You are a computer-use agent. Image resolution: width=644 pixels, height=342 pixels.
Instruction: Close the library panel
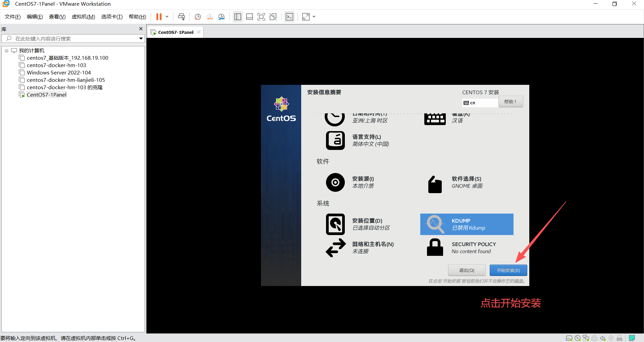coord(141,29)
